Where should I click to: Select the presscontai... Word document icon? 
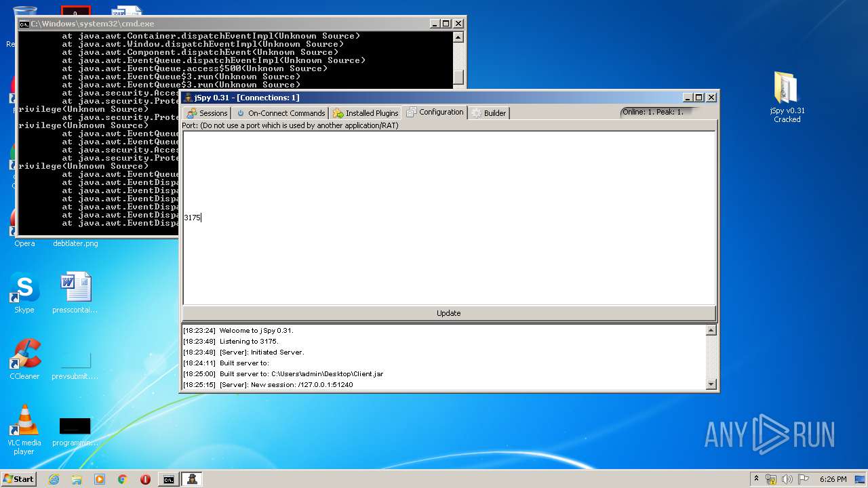(75, 293)
